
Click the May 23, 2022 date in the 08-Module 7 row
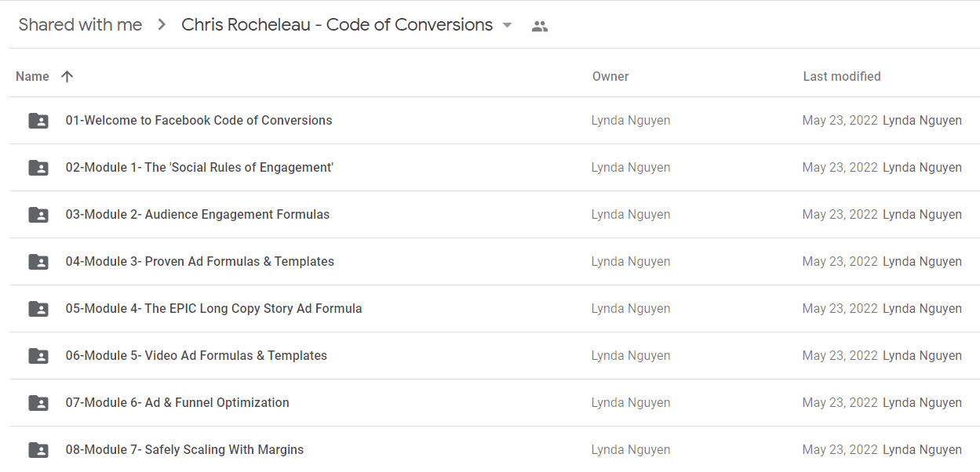tap(840, 449)
